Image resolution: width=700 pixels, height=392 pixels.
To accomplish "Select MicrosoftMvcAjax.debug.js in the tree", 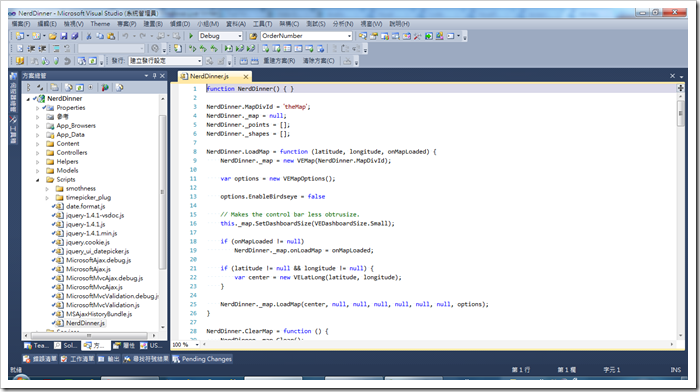I will click(x=104, y=278).
